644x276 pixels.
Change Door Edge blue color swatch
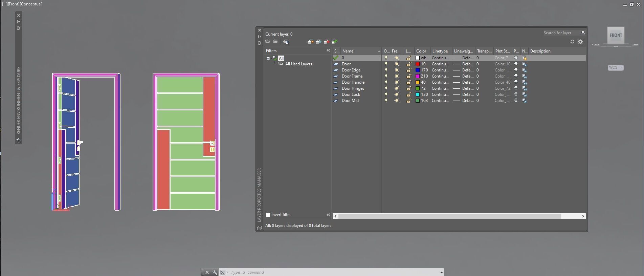pyautogui.click(x=418, y=70)
